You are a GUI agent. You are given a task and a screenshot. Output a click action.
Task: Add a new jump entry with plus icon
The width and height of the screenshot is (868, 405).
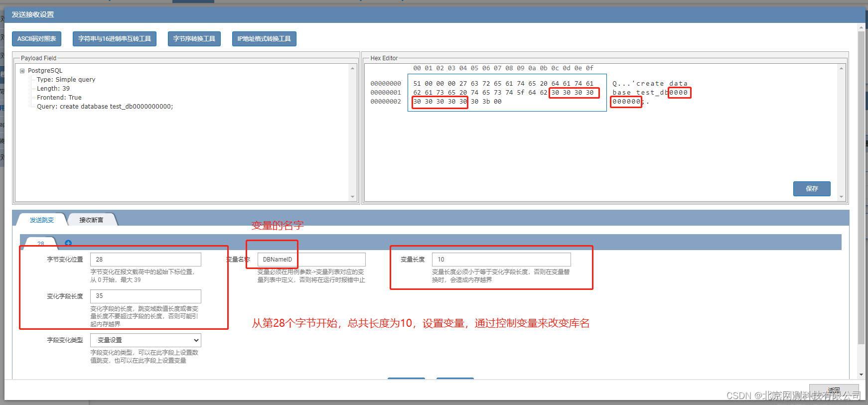(68, 243)
